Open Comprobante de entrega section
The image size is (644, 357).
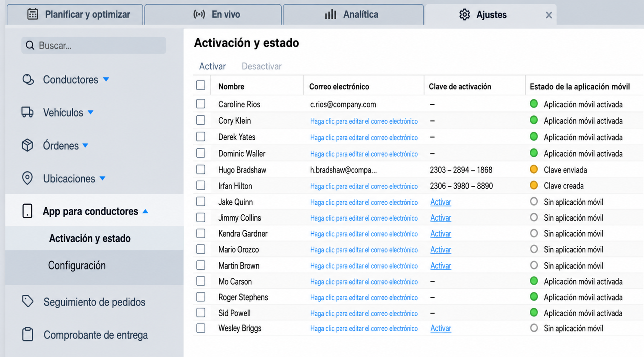96,335
